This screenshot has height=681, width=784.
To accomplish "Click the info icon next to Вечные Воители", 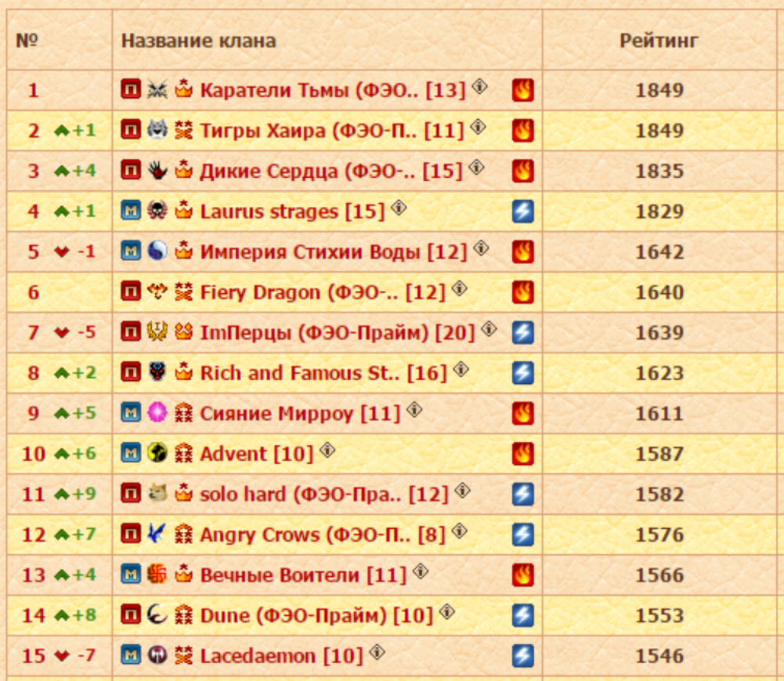I will (421, 571).
